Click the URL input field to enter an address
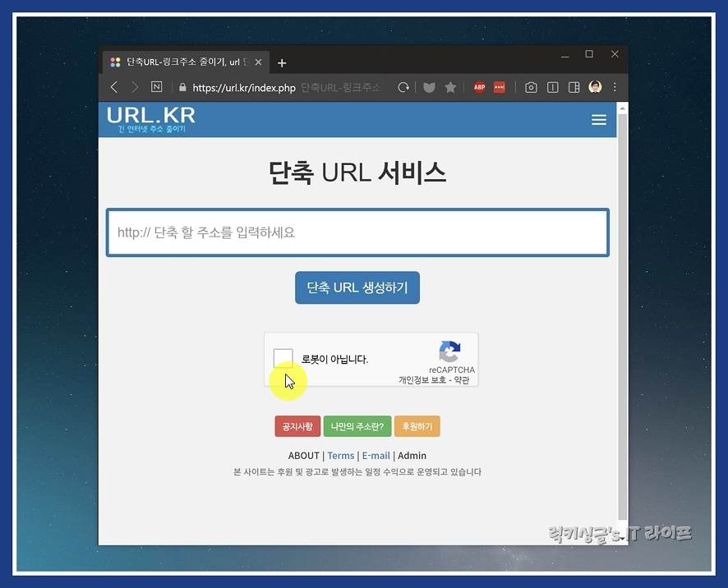This screenshot has width=728, height=588. [x=357, y=232]
